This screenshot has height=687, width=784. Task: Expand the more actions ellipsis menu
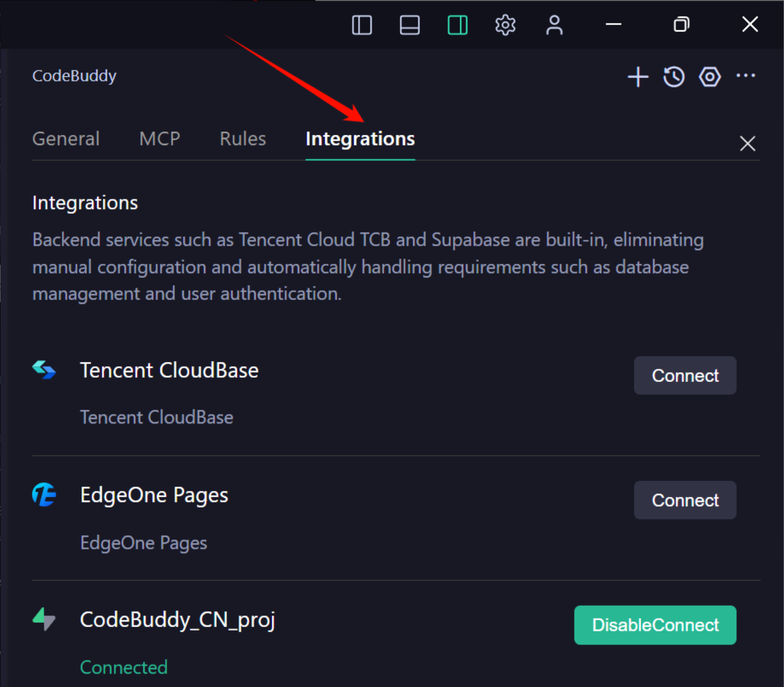coord(745,76)
